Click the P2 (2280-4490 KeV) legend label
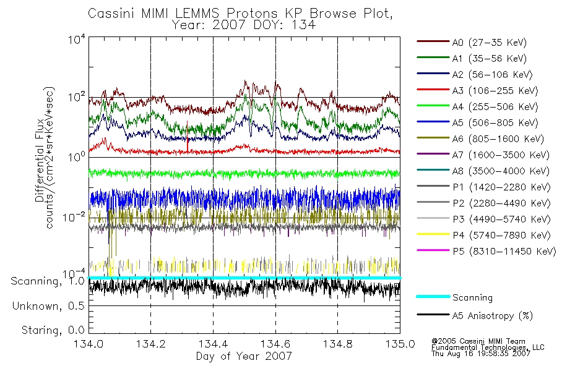 click(502, 203)
